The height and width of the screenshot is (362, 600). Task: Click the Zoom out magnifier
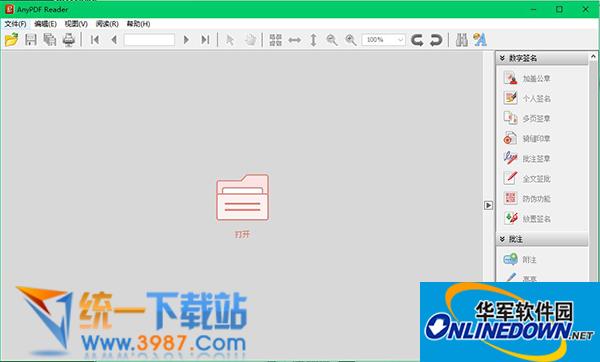pos(332,40)
